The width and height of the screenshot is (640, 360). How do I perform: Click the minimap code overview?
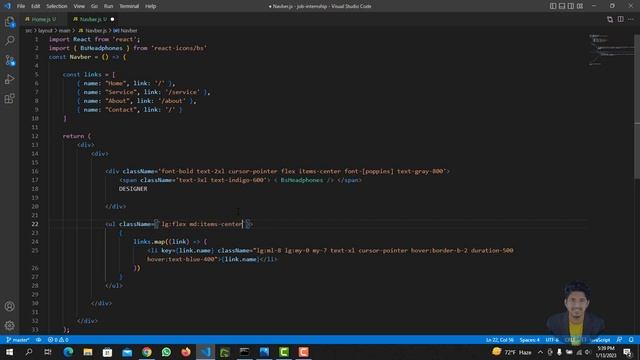(610, 51)
